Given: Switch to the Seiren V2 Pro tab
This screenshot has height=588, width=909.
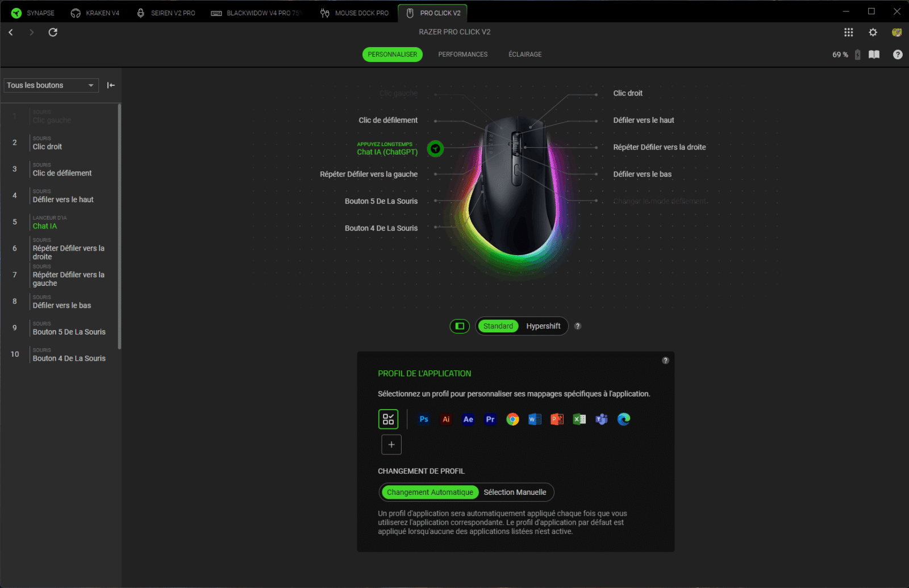Looking at the screenshot, I should [166, 12].
